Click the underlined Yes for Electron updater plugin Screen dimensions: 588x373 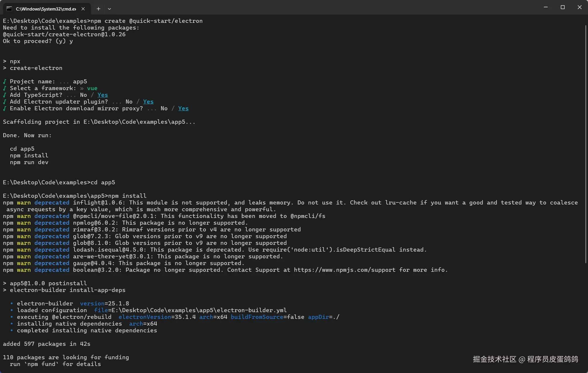point(148,102)
